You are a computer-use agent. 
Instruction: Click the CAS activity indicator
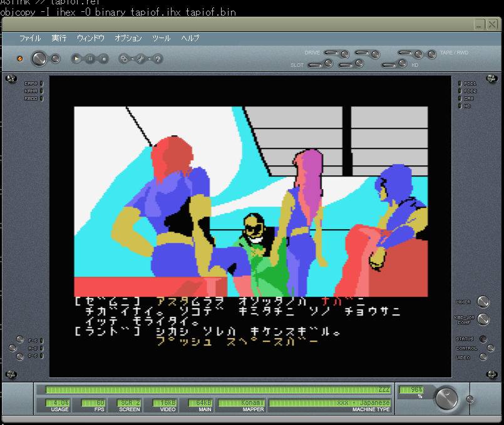click(x=460, y=99)
